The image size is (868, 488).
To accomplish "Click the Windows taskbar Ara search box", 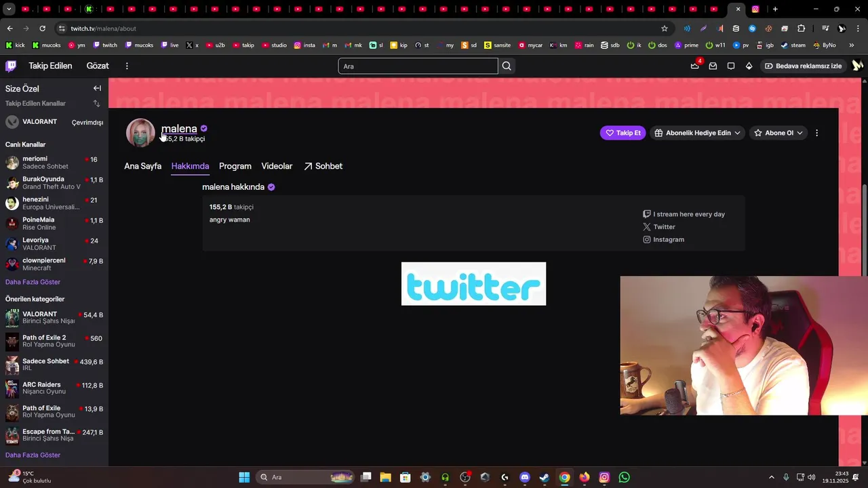I will pos(307,477).
